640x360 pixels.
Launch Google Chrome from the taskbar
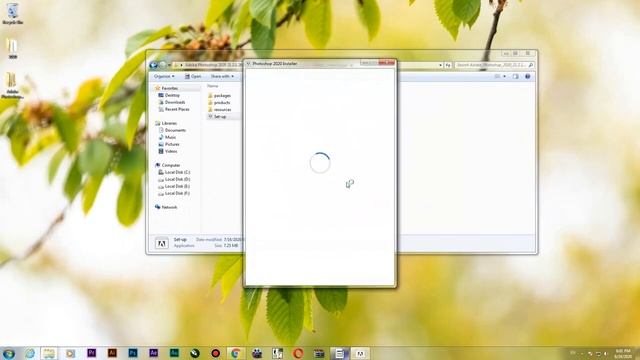tap(236, 353)
